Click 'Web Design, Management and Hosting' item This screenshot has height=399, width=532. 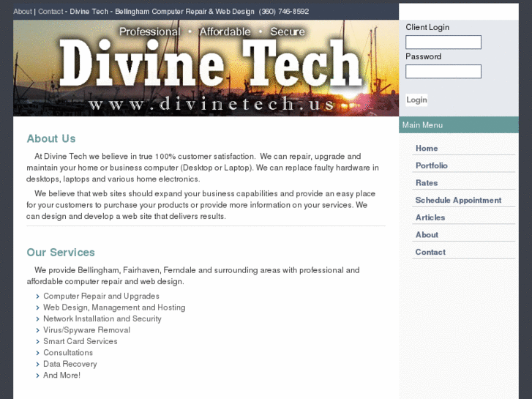coord(114,307)
